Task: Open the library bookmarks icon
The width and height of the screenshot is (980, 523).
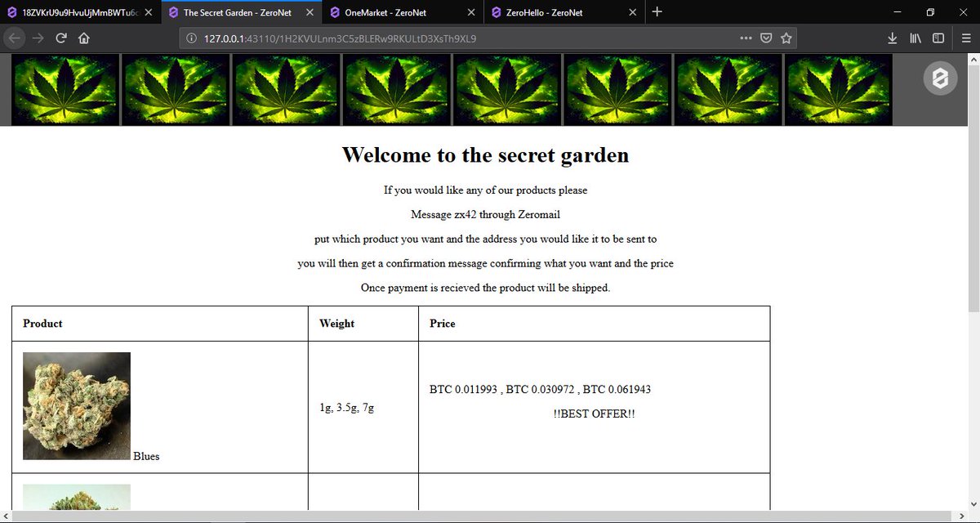Action: click(915, 38)
